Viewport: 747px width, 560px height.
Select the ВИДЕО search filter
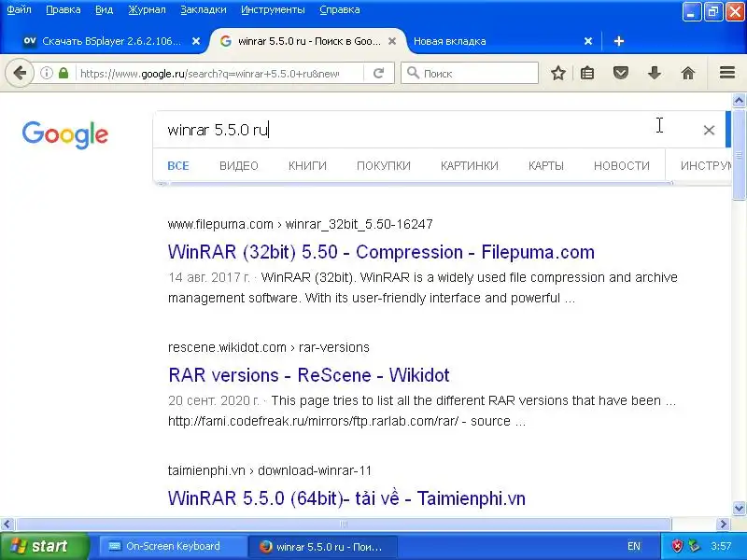[x=239, y=166]
